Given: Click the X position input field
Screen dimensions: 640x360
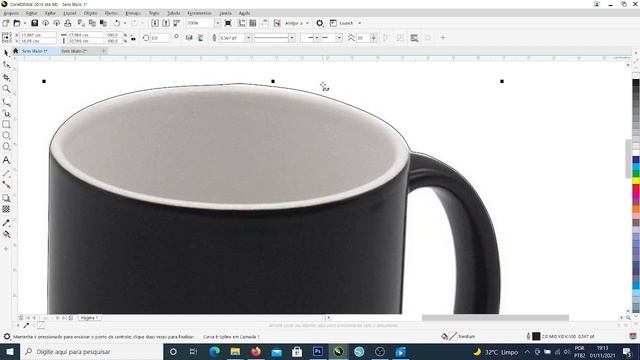Looking at the screenshot, I should [x=38, y=35].
